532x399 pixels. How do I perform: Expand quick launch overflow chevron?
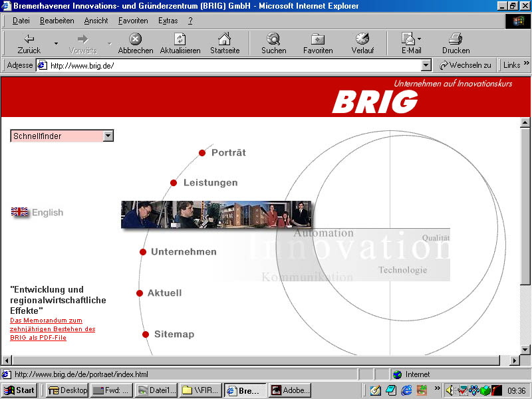(x=437, y=388)
